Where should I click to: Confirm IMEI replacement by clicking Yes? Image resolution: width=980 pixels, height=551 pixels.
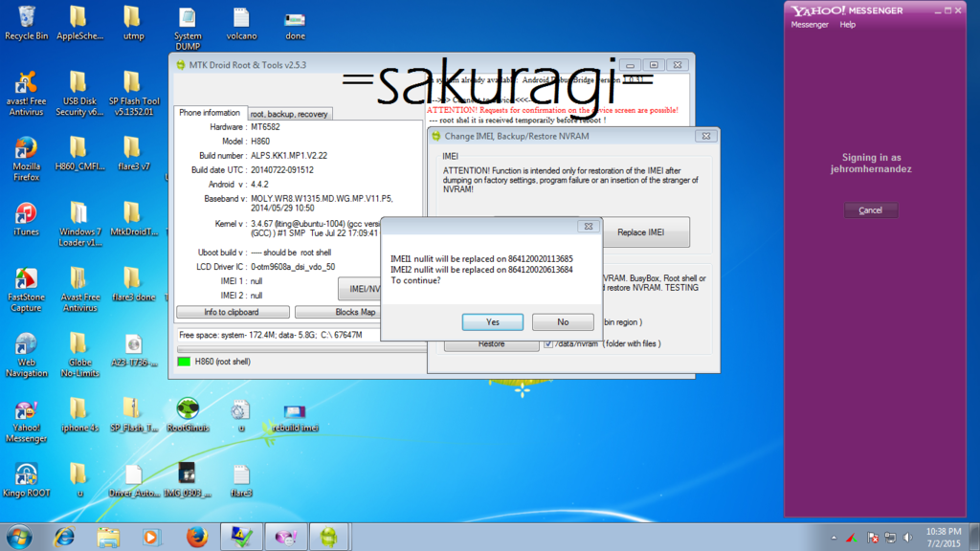pos(492,322)
